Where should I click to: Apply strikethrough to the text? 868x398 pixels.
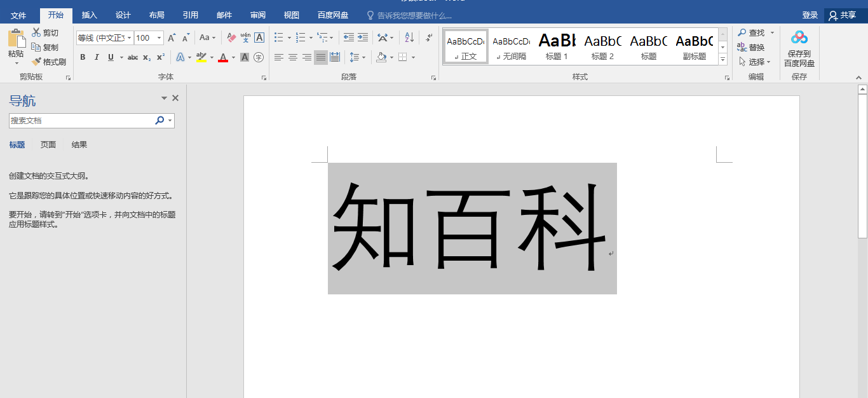click(x=132, y=57)
